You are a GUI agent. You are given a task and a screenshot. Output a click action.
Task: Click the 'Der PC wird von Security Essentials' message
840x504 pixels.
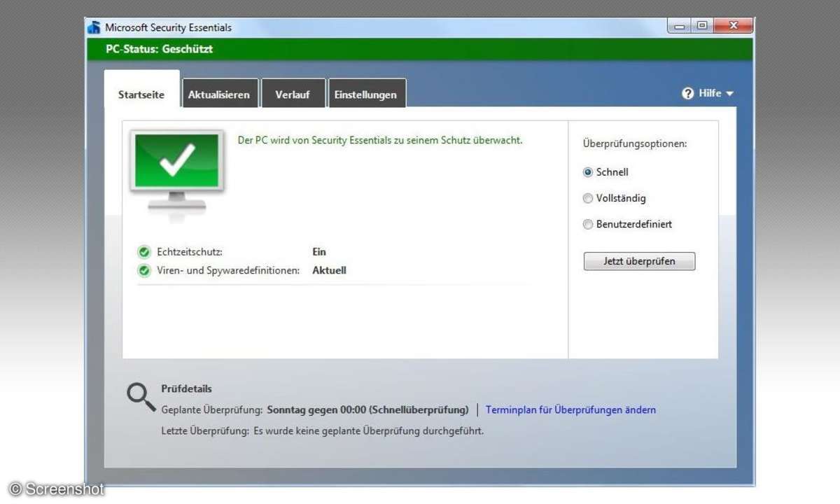380,140
